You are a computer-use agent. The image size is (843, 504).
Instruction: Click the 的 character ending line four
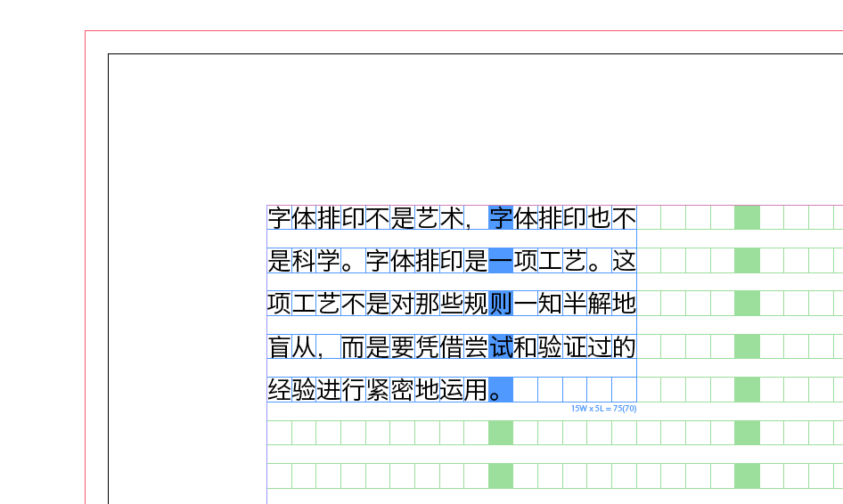tap(624, 346)
